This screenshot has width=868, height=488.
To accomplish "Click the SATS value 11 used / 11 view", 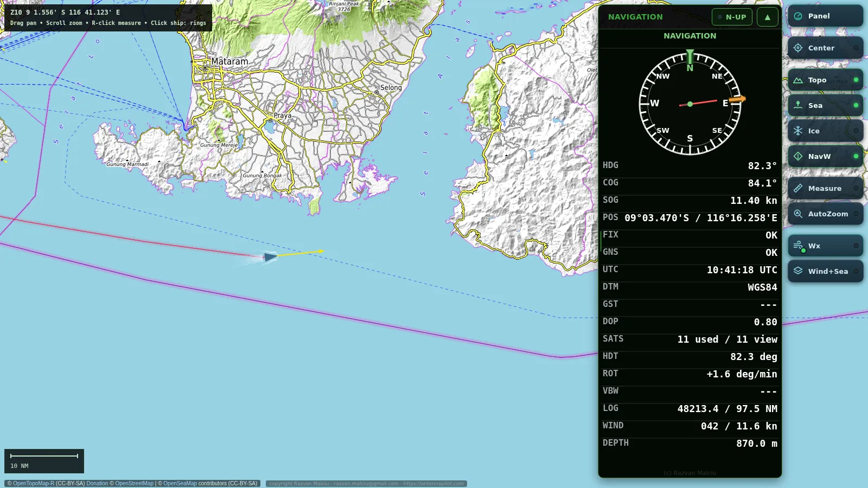I will tap(727, 339).
